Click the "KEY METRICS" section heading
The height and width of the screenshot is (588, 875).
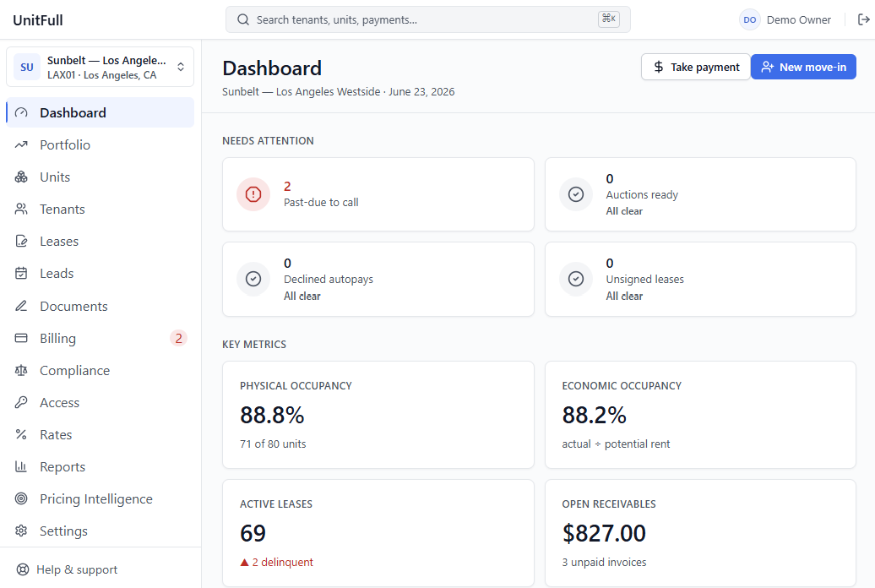[254, 345]
